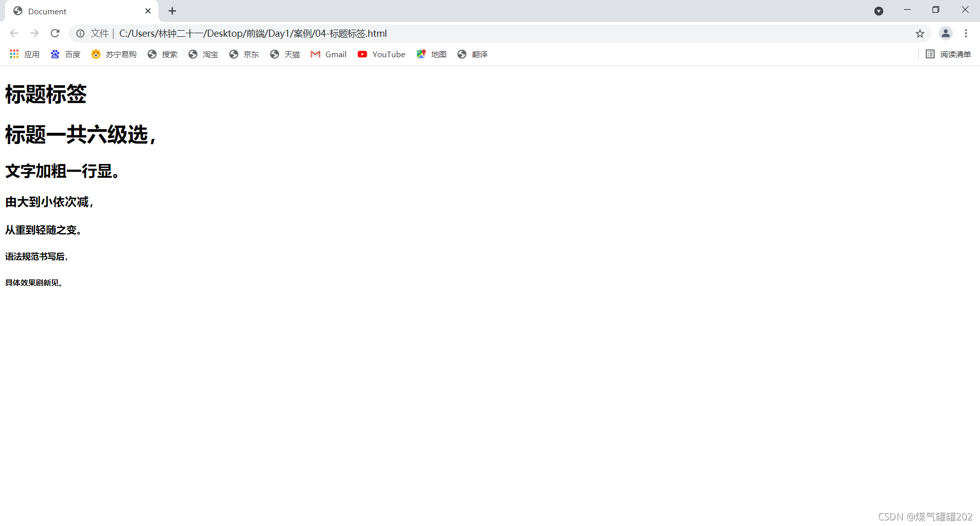Open the 地图 maps bookmark
The height and width of the screenshot is (526, 980).
[432, 54]
